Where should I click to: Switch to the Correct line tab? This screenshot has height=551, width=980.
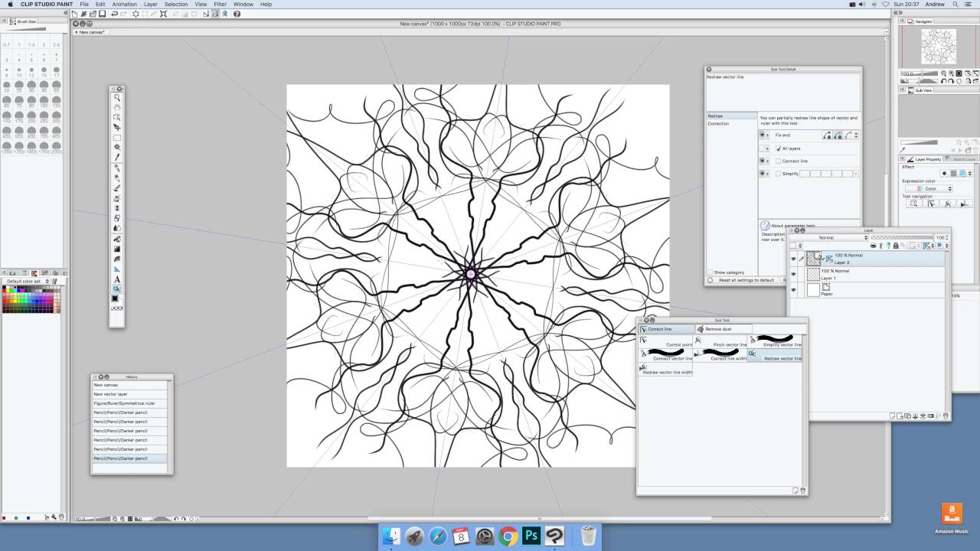tap(667, 329)
